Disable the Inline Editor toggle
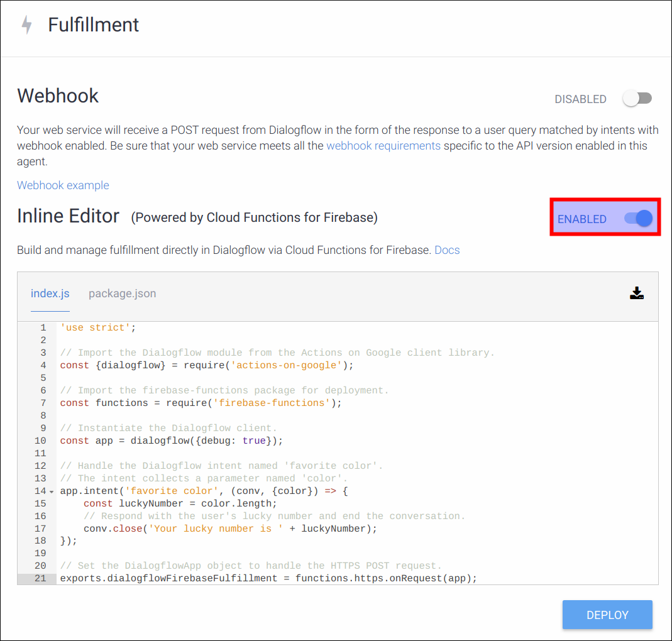Screen dimensions: 672x641 tap(637, 218)
